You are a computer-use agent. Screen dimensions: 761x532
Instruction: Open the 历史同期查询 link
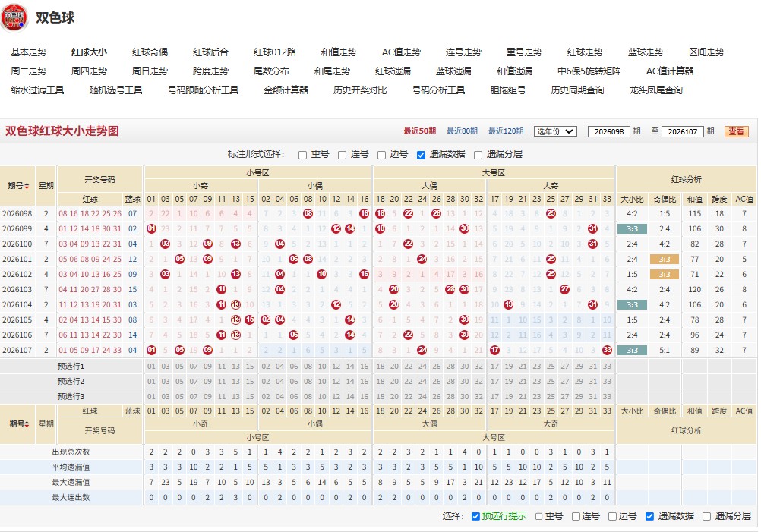[577, 90]
